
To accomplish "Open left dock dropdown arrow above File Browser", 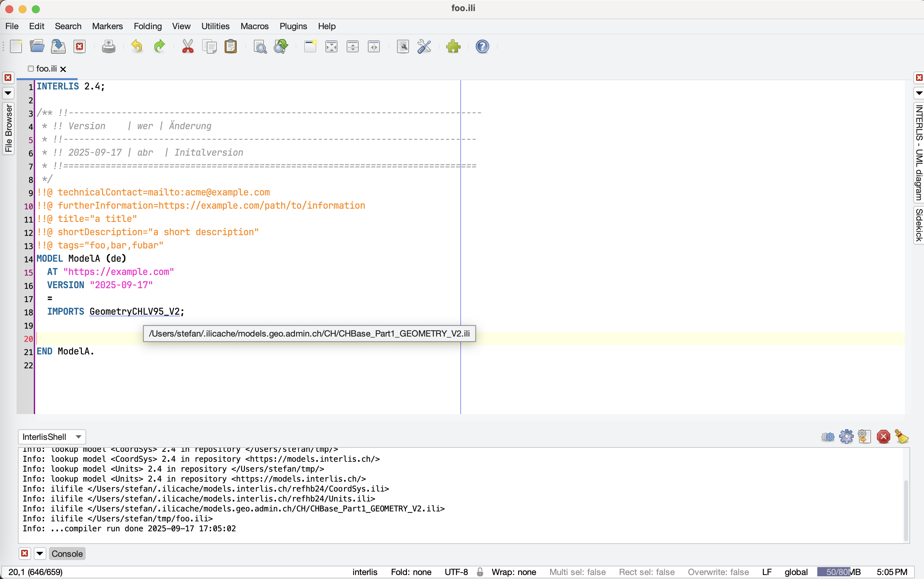I will (x=8, y=93).
